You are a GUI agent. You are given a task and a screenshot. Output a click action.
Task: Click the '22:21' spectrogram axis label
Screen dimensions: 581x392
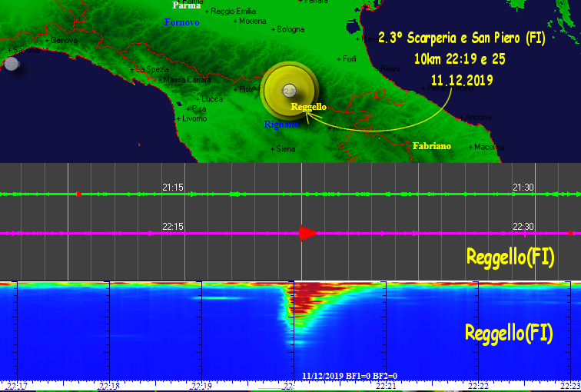[x=386, y=387]
